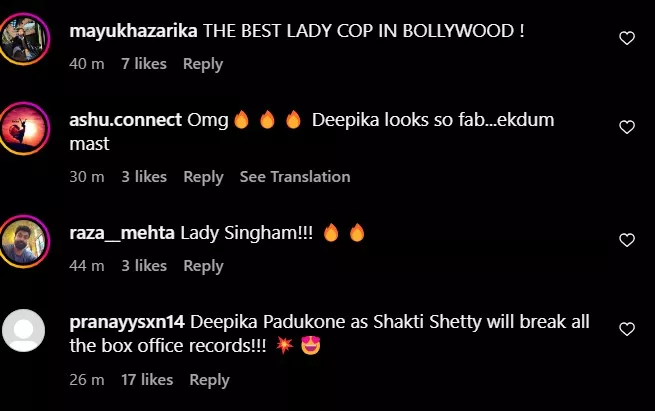Viewport: 655px width, 411px height.
Task: Reply to pranayysxn14's comment
Action: pyautogui.click(x=209, y=380)
